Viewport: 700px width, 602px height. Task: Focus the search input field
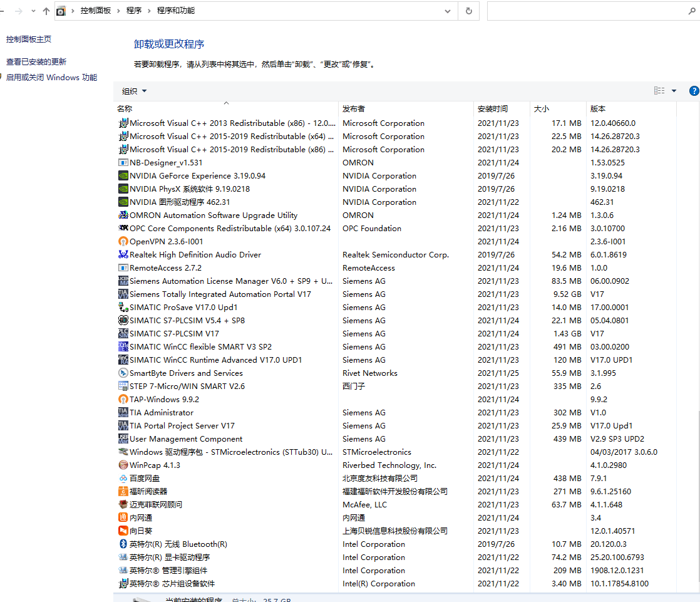587,11
